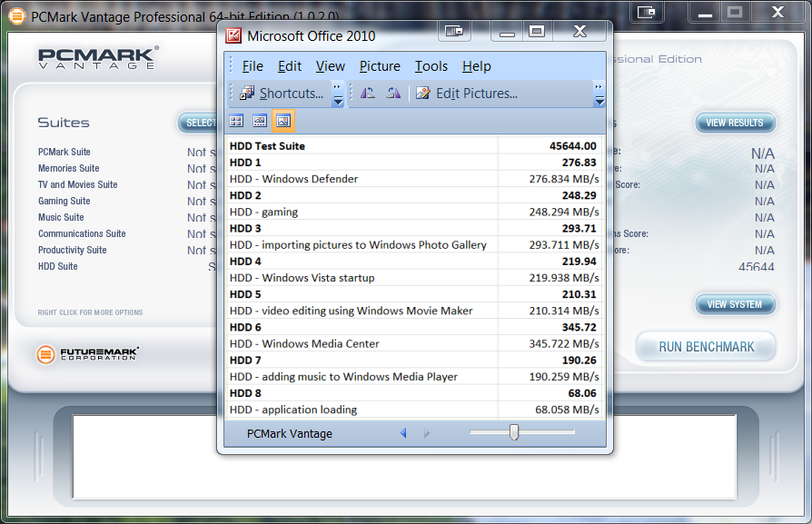Image resolution: width=812 pixels, height=524 pixels.
Task: Expand Edit Pictures toolbar options arrow
Action: pos(599,94)
